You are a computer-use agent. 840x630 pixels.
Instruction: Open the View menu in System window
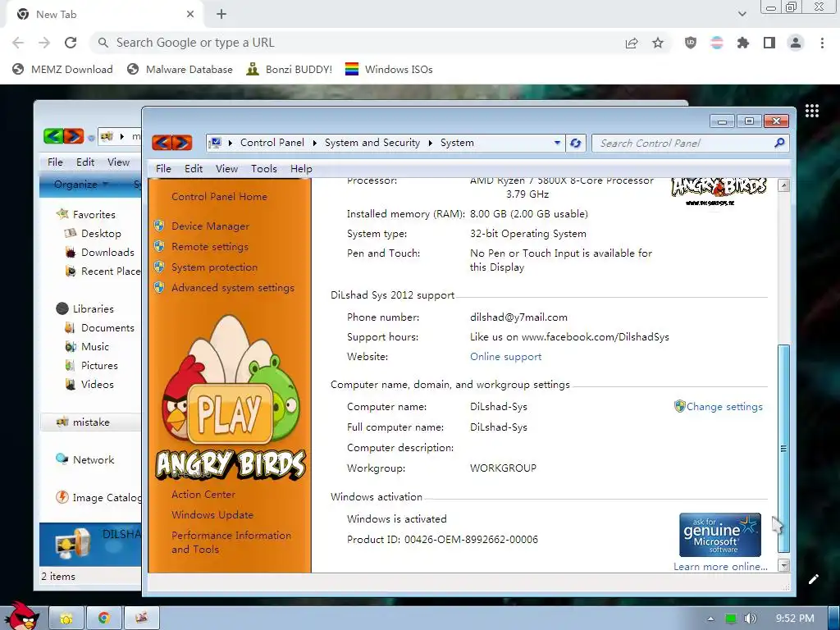(x=226, y=169)
